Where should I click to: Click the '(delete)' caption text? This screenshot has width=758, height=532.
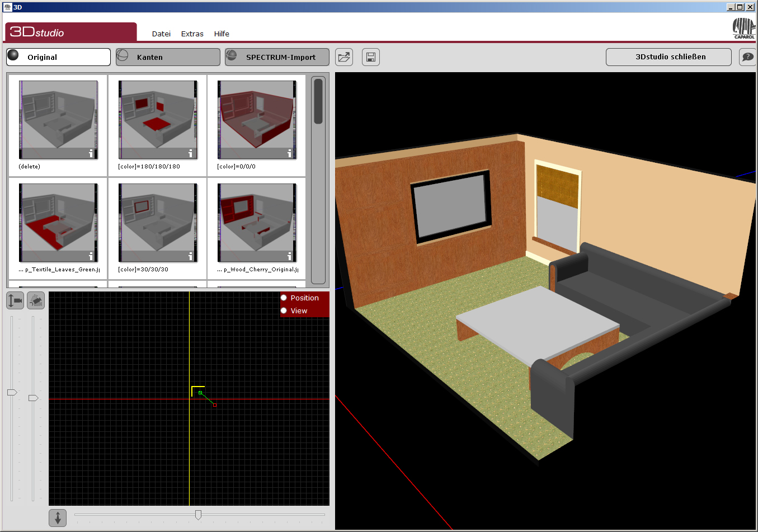pyautogui.click(x=29, y=167)
